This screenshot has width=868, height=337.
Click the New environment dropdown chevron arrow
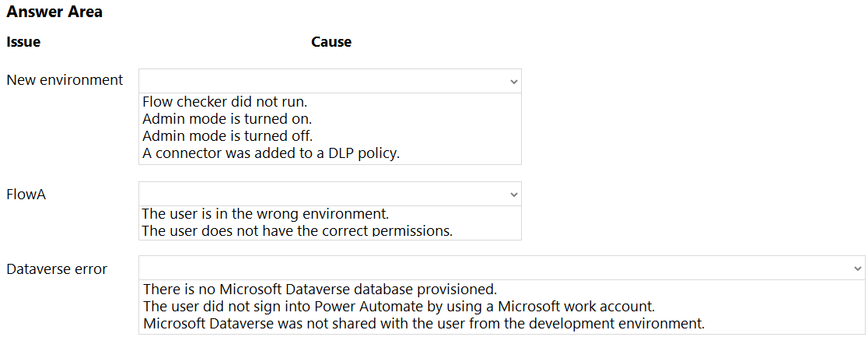[x=513, y=82]
